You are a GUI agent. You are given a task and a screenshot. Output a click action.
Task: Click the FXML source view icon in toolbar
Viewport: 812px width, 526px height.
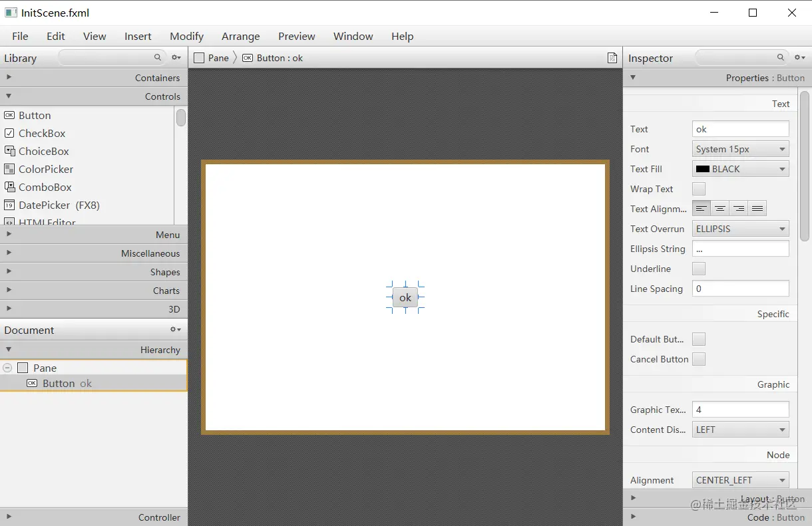(x=612, y=58)
